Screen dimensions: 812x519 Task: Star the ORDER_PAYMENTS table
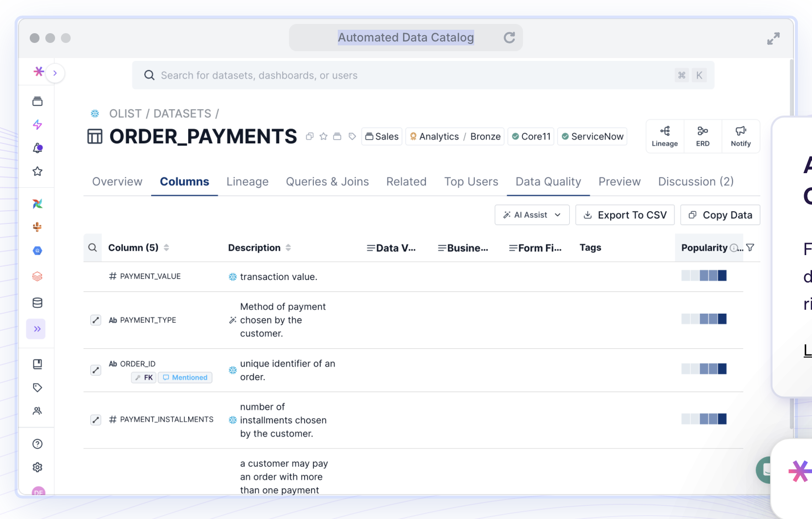[x=323, y=137]
